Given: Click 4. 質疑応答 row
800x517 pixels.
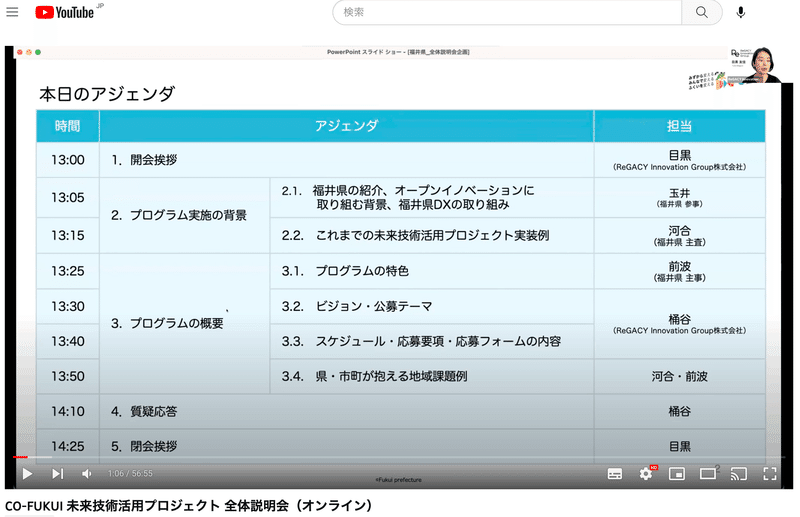Looking at the screenshot, I should pos(346,411).
